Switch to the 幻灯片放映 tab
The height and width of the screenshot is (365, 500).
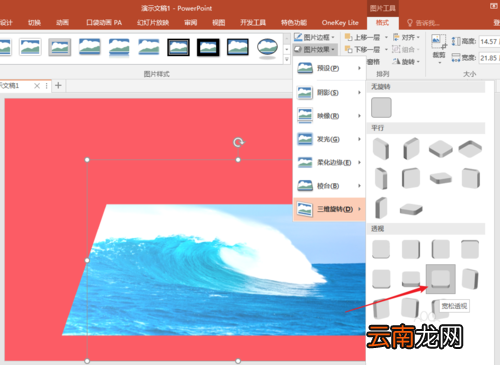point(153,23)
